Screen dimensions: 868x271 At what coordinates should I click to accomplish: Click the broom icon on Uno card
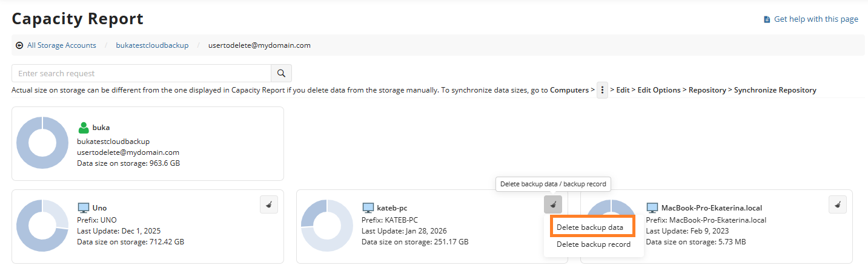click(x=268, y=204)
